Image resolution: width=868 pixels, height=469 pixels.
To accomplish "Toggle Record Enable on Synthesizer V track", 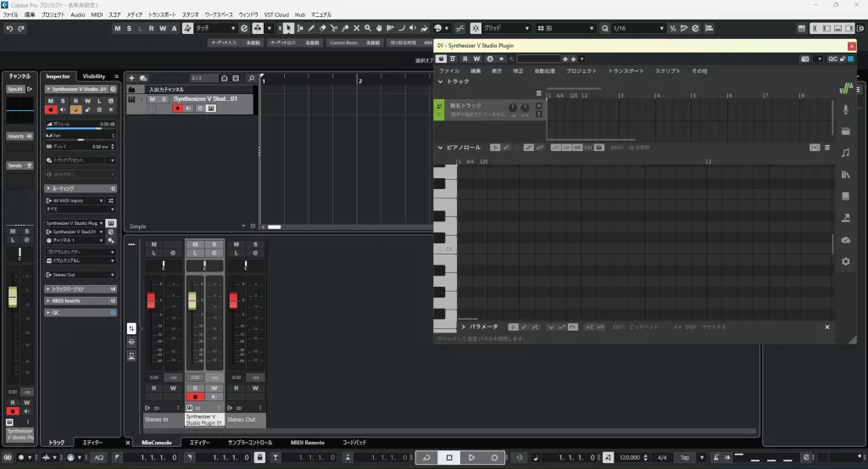I will (x=178, y=109).
